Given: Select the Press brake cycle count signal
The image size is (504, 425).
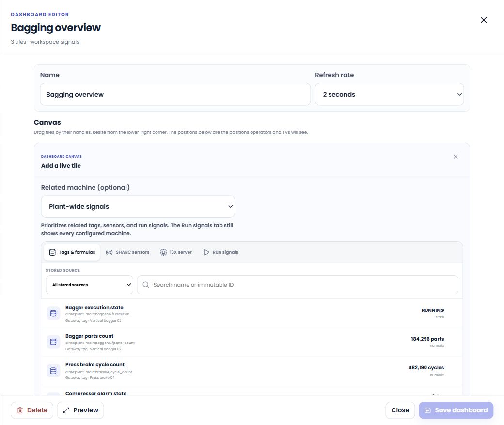Looking at the screenshot, I should pyautogui.click(x=252, y=371).
